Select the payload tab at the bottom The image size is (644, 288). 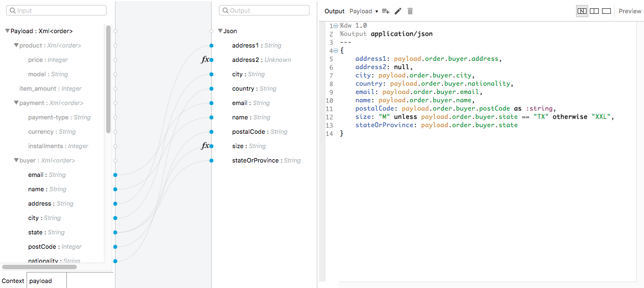pos(41,281)
